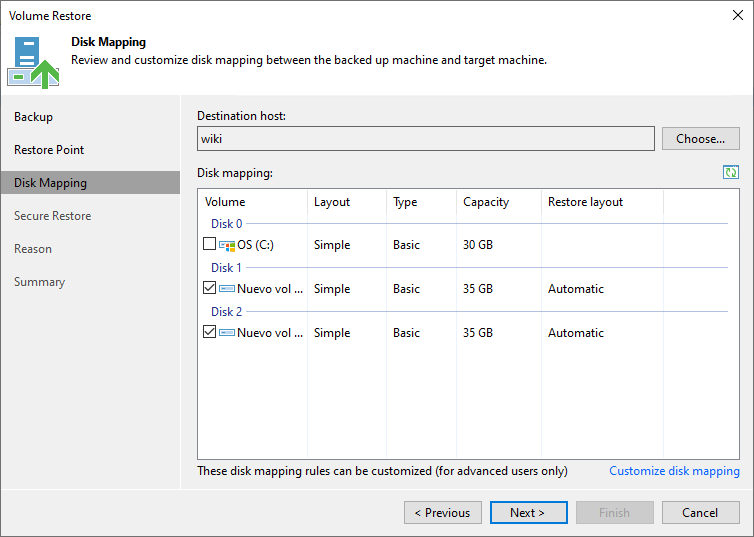Viewport: 754px width, 537px height.
Task: Click the Volume Restore wizard server icon
Action: [x=33, y=62]
